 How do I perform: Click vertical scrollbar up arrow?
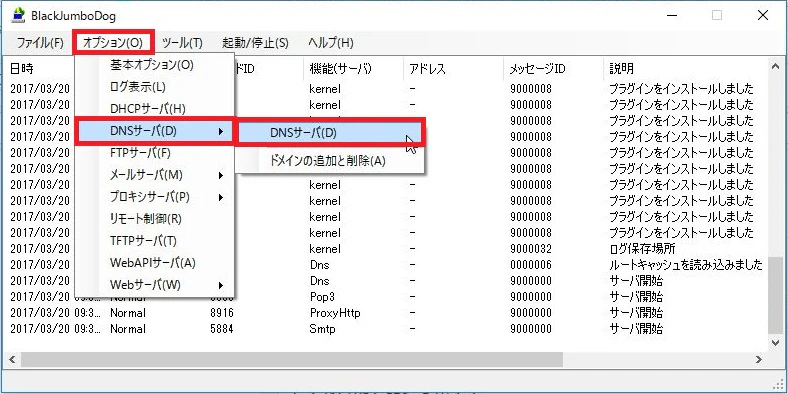pos(776,66)
